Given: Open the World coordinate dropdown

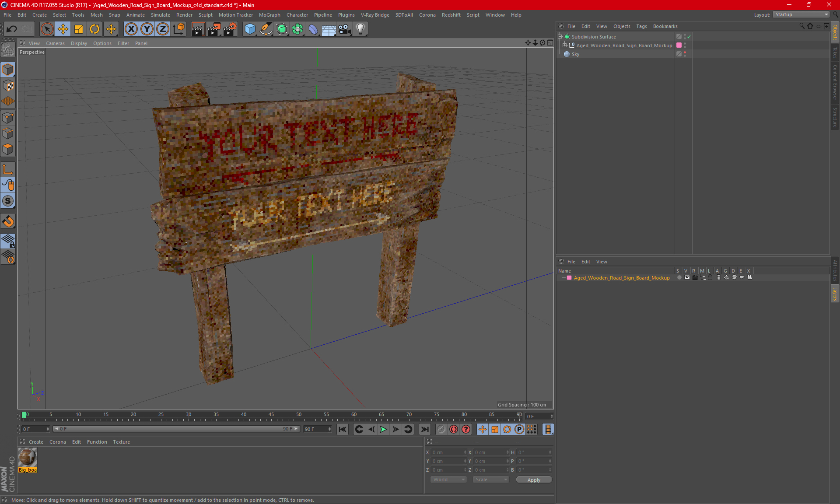Looking at the screenshot, I should 448,479.
